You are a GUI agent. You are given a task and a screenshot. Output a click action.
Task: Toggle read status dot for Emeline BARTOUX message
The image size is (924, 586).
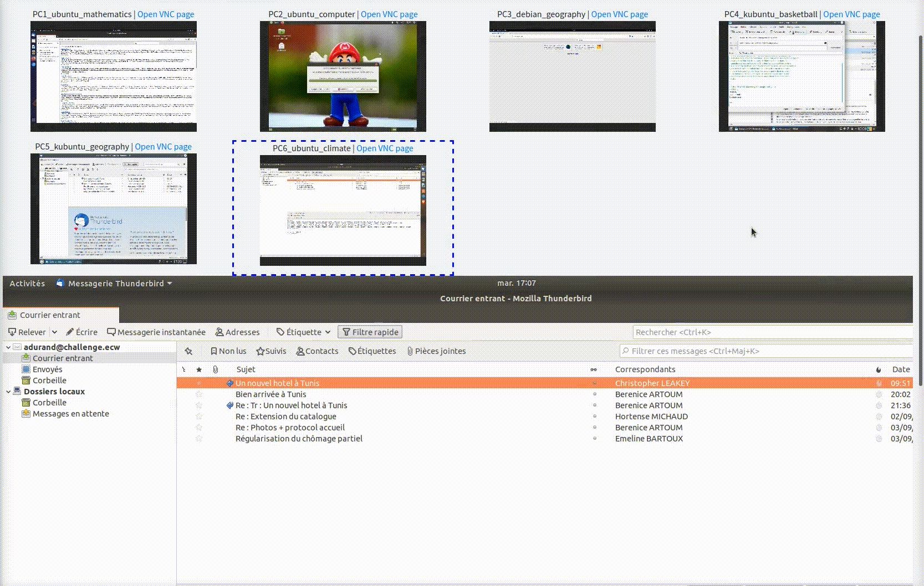[x=595, y=439]
